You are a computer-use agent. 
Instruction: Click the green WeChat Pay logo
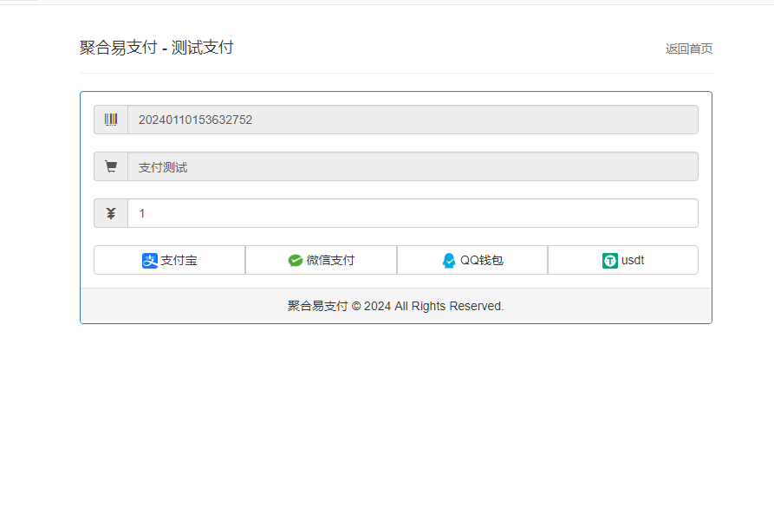click(x=296, y=260)
